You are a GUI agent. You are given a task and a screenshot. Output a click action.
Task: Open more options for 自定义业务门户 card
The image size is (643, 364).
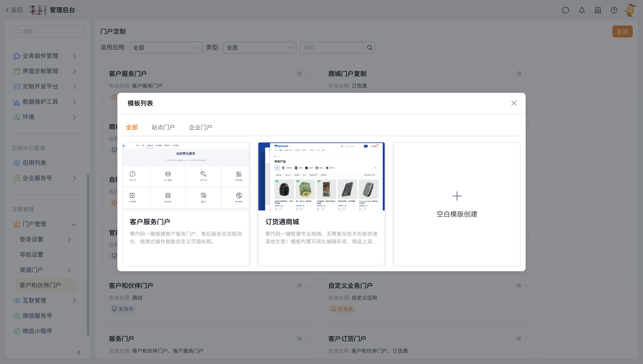(528, 286)
